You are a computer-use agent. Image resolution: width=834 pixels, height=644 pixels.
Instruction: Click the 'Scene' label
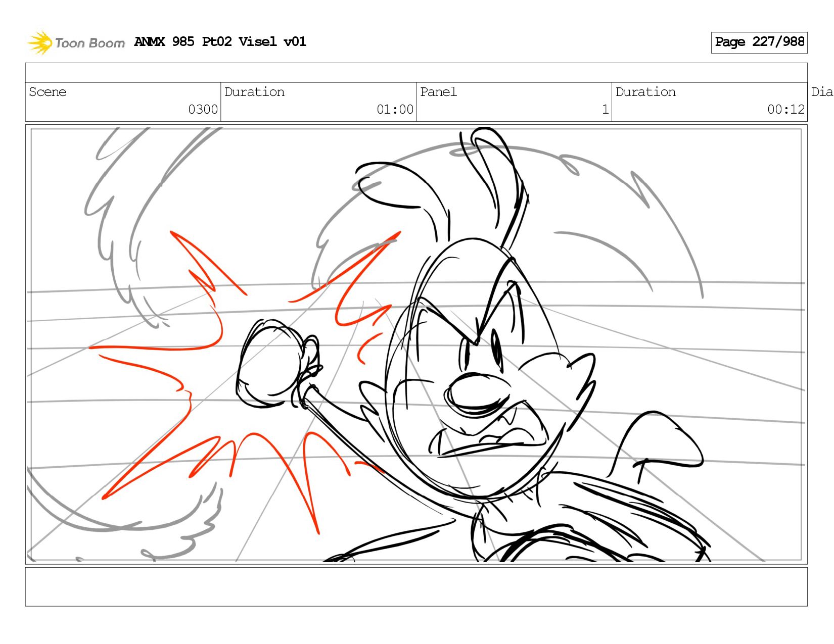[48, 92]
